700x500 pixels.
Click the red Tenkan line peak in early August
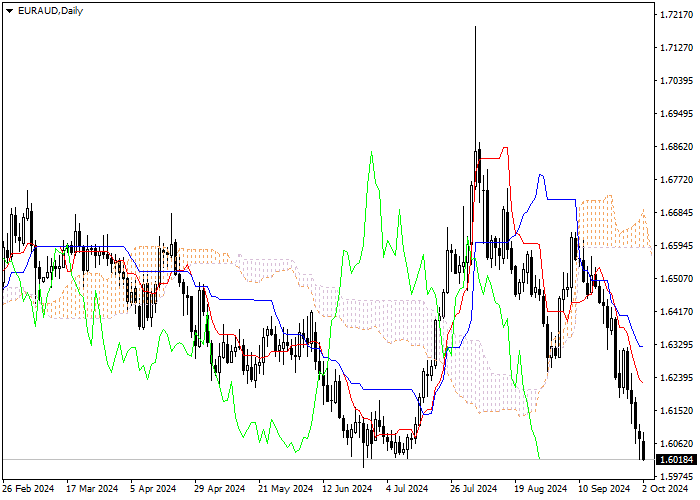point(505,148)
